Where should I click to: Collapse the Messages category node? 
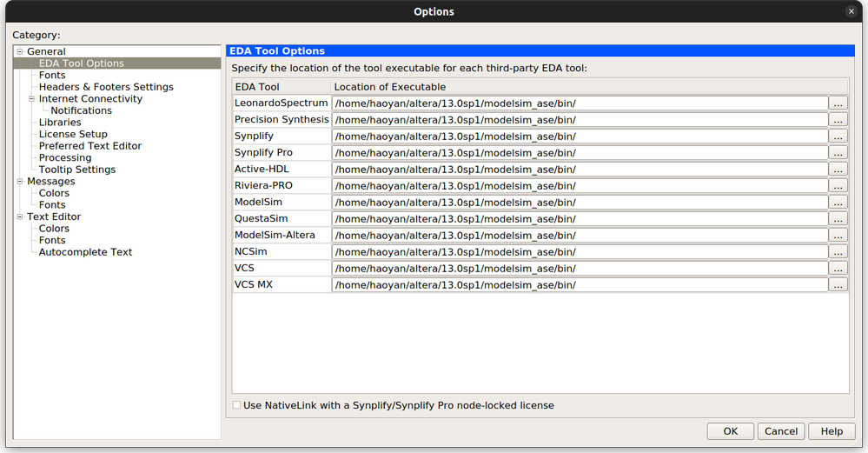pyautogui.click(x=20, y=182)
